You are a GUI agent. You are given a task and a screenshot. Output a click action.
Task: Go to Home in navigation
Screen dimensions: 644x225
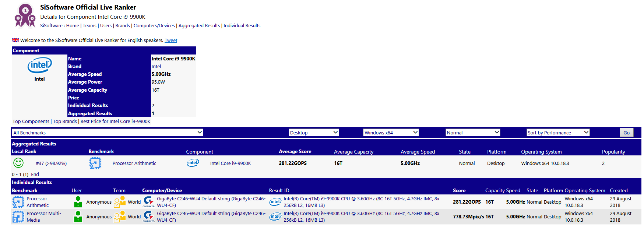coord(73,26)
